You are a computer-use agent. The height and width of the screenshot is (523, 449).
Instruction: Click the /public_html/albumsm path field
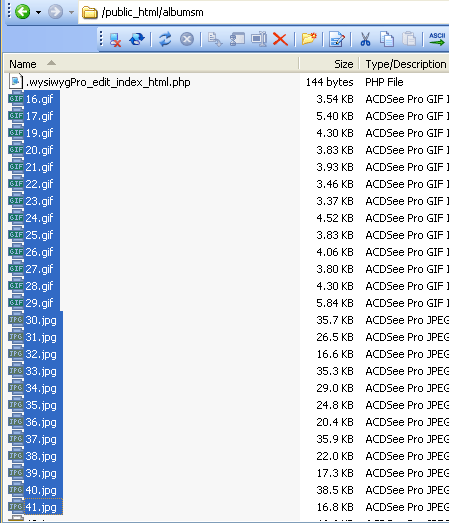[264, 12]
